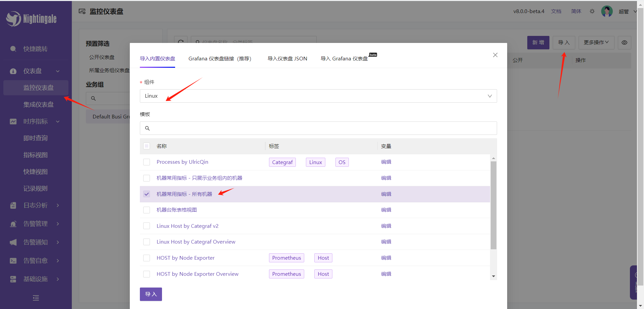Click the user avatar icon
Image resolution: width=644 pixels, height=309 pixels.
[x=607, y=11]
